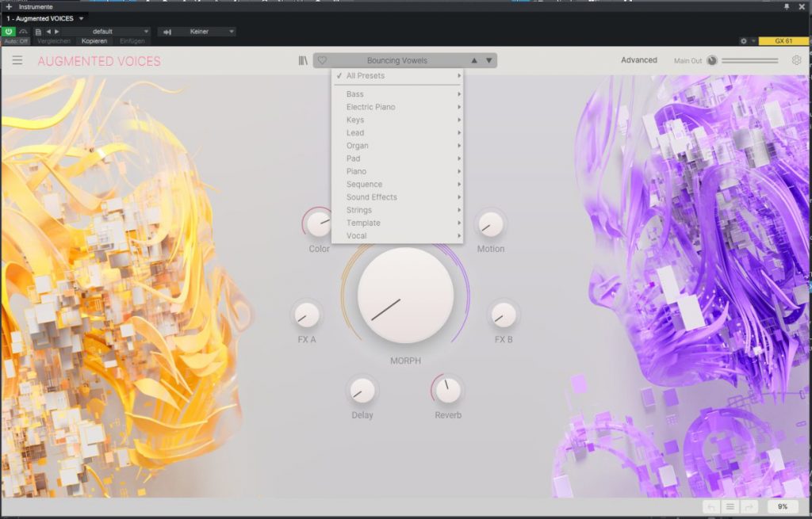This screenshot has height=519, width=812.
Task: Choose the Piano preset category
Action: click(x=397, y=171)
